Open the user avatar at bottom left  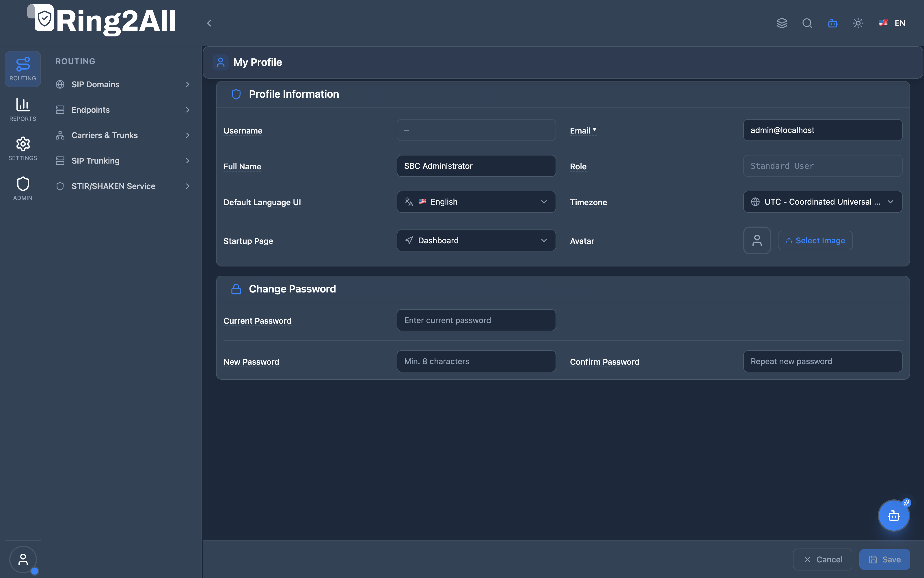[23, 560]
